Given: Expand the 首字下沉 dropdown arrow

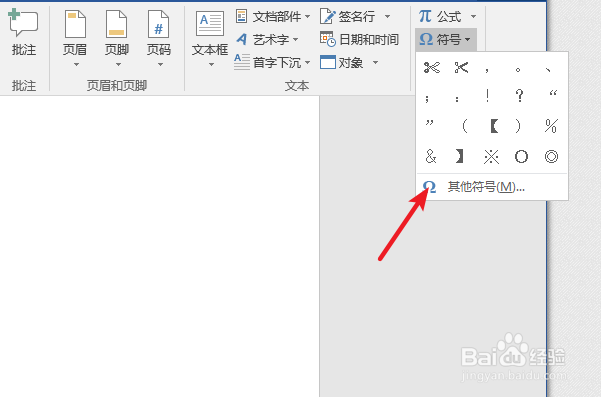Looking at the screenshot, I should (307, 62).
